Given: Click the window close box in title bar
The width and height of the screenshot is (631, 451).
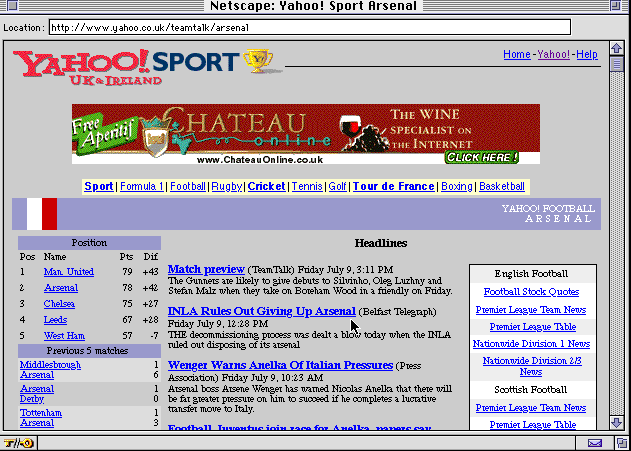Looking at the screenshot, I should (13, 5).
